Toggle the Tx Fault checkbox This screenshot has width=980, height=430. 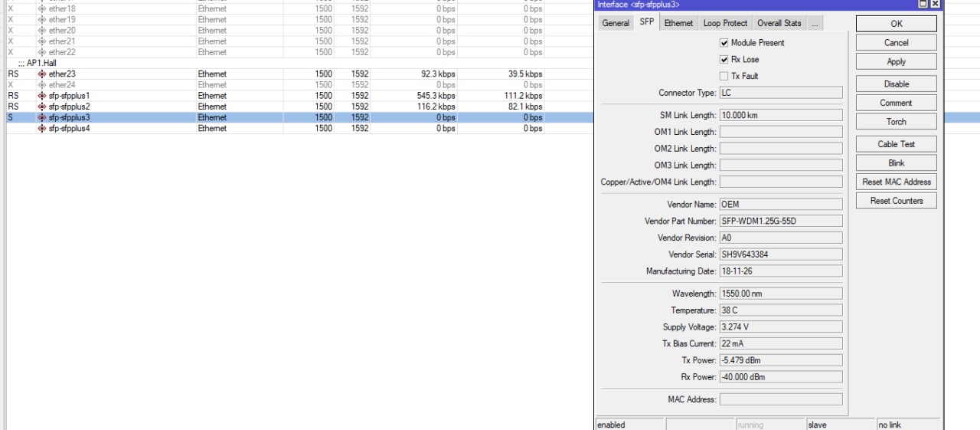point(724,76)
